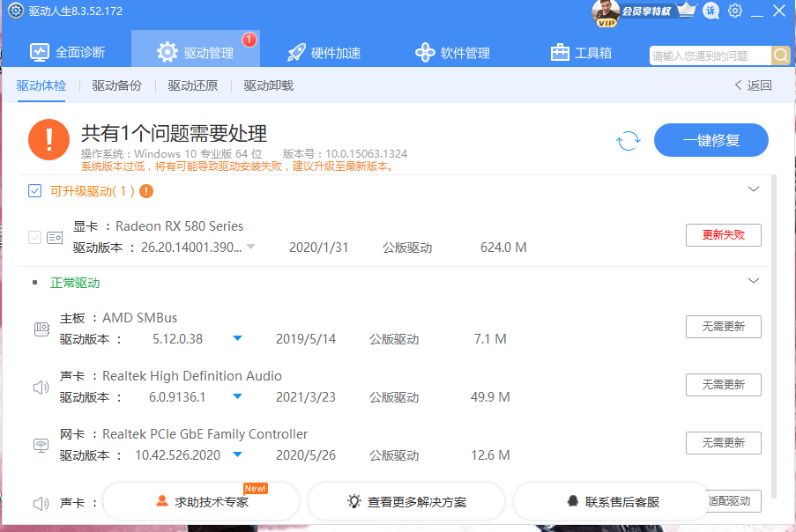
Task: Click the 联系售后客服 button
Action: click(x=612, y=501)
